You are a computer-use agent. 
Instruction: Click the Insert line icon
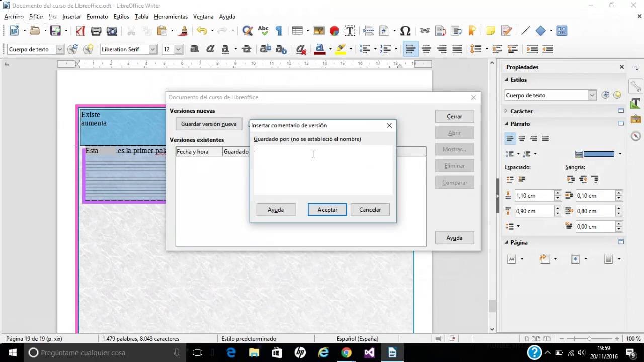click(525, 31)
